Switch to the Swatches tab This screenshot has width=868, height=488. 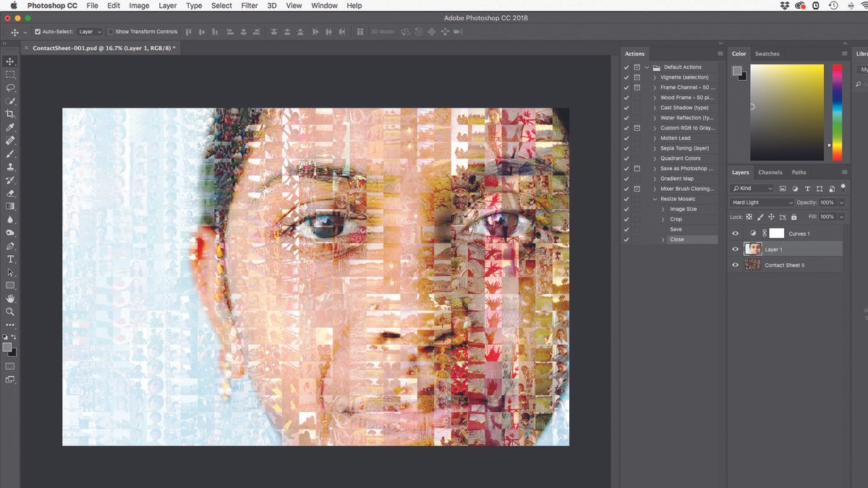pyautogui.click(x=767, y=53)
